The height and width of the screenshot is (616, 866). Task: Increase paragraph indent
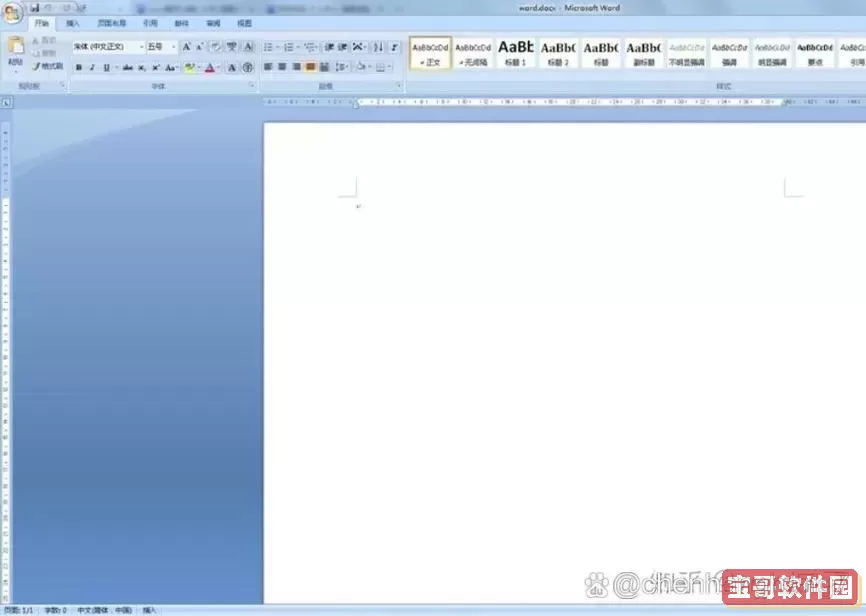[342, 47]
